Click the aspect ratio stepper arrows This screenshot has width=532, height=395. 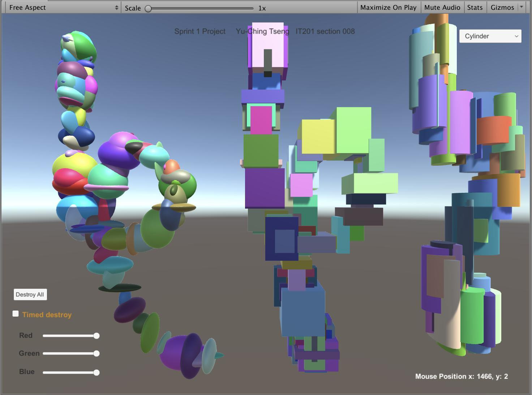pyautogui.click(x=116, y=7)
